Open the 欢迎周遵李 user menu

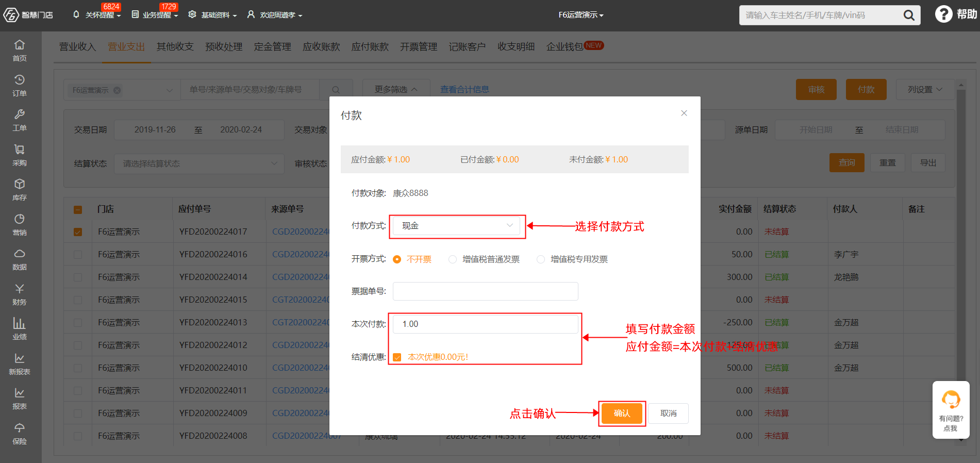click(275, 15)
